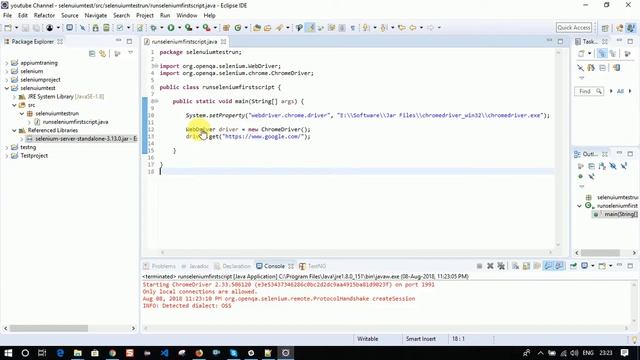Toggle Link with Editor in Package Explorer
Image resolution: width=640 pixels, height=360 pixels.
click(x=102, y=54)
